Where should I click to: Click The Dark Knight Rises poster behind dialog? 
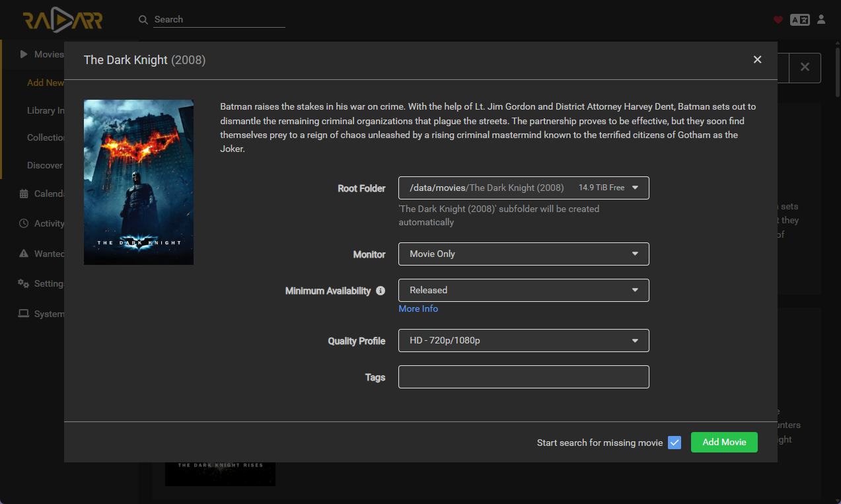220,474
